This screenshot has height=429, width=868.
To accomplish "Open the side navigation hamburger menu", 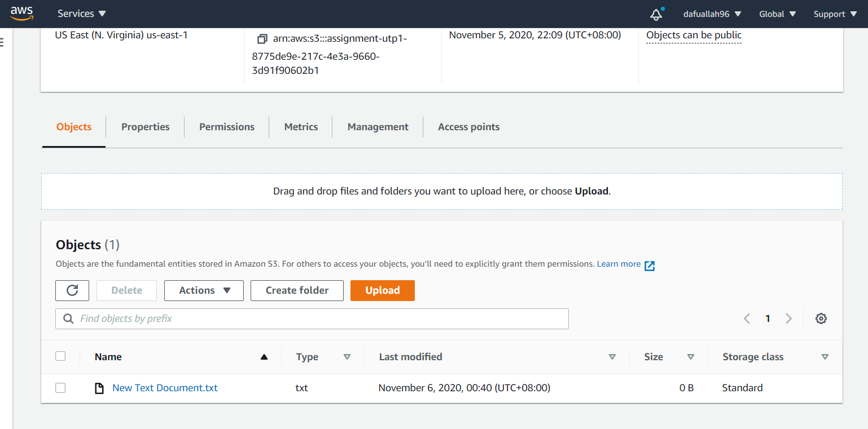I will click(2, 42).
